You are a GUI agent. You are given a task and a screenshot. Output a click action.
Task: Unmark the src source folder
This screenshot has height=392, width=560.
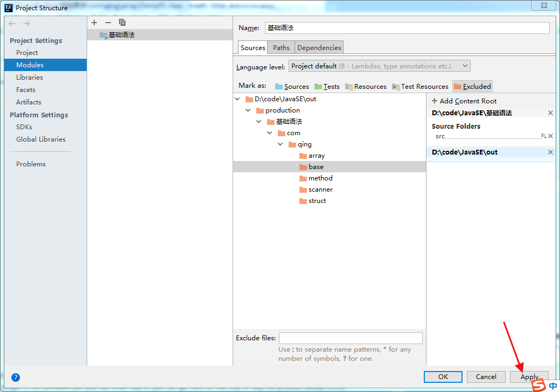coord(550,136)
